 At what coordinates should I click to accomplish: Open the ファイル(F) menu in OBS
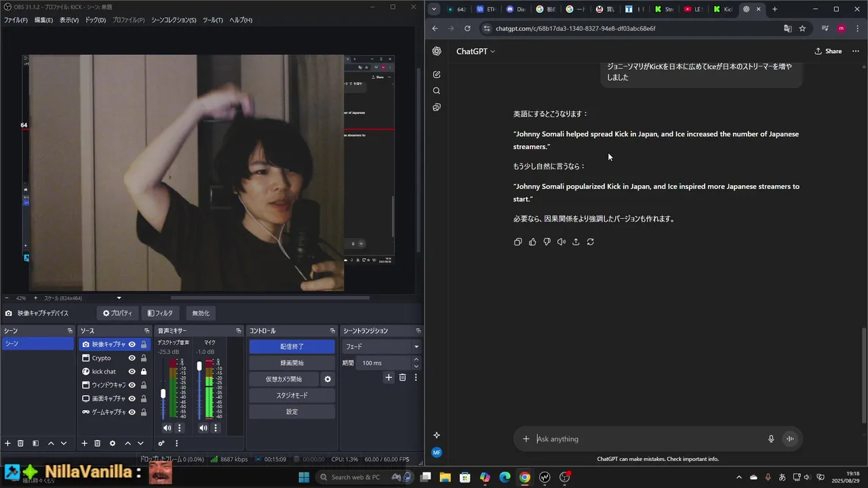pos(16,20)
